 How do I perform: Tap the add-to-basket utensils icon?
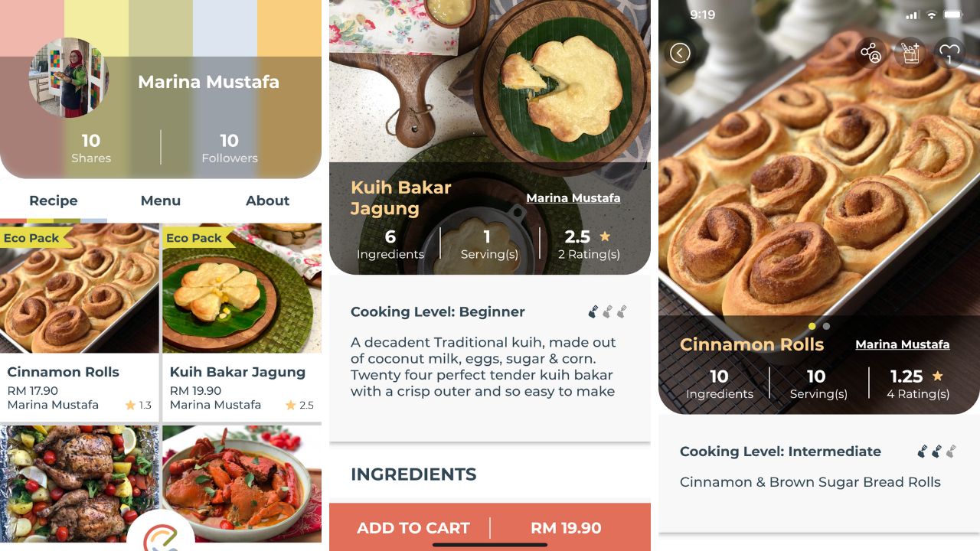click(x=910, y=53)
